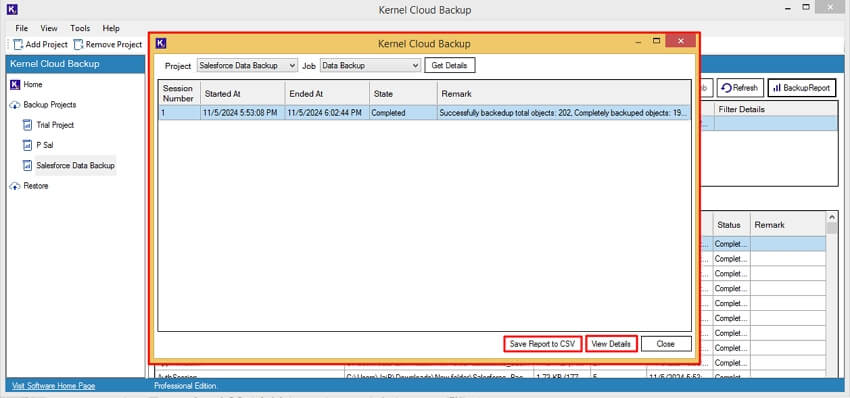Screen dimensions: 850x398
Task: Click the Trial Project report icon
Action: [28, 125]
